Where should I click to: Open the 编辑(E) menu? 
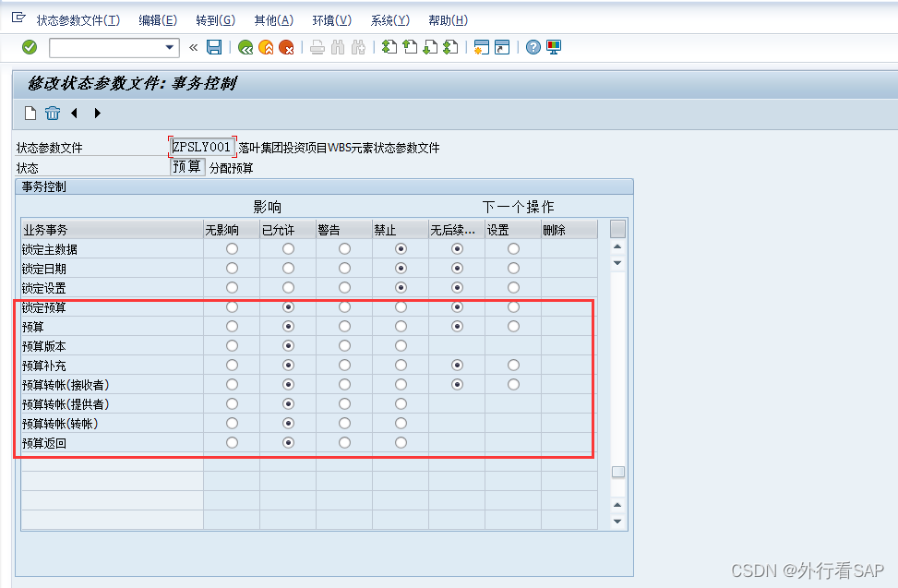[x=158, y=20]
